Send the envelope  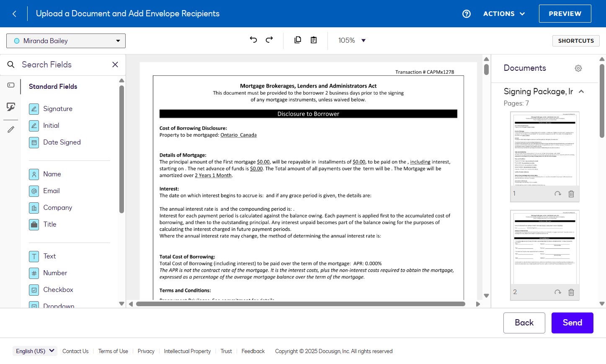click(x=572, y=323)
